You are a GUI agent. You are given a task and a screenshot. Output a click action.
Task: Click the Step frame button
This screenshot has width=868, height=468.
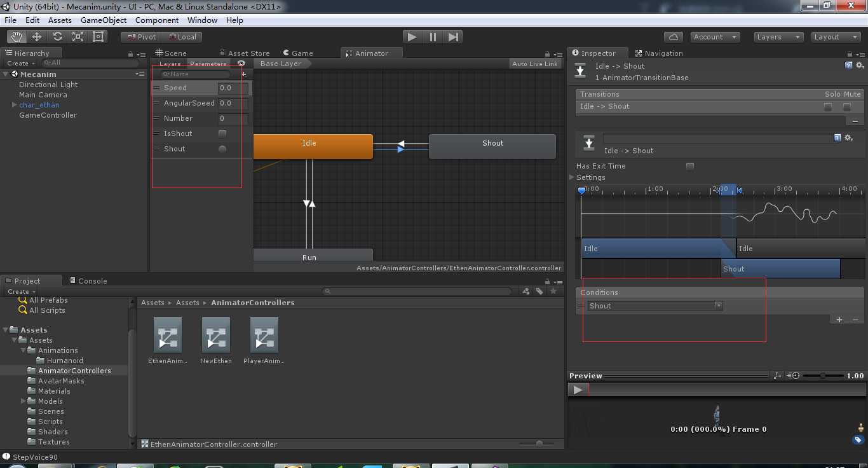453,37
